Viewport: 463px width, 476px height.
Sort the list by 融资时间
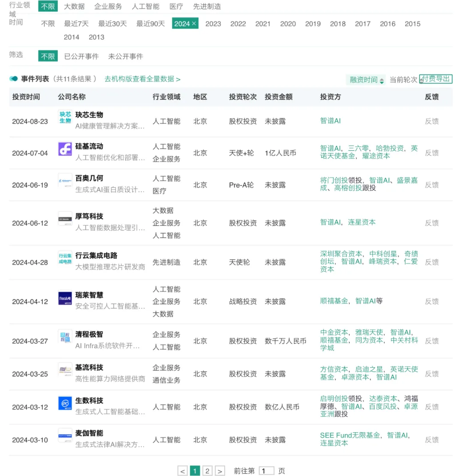point(367,80)
